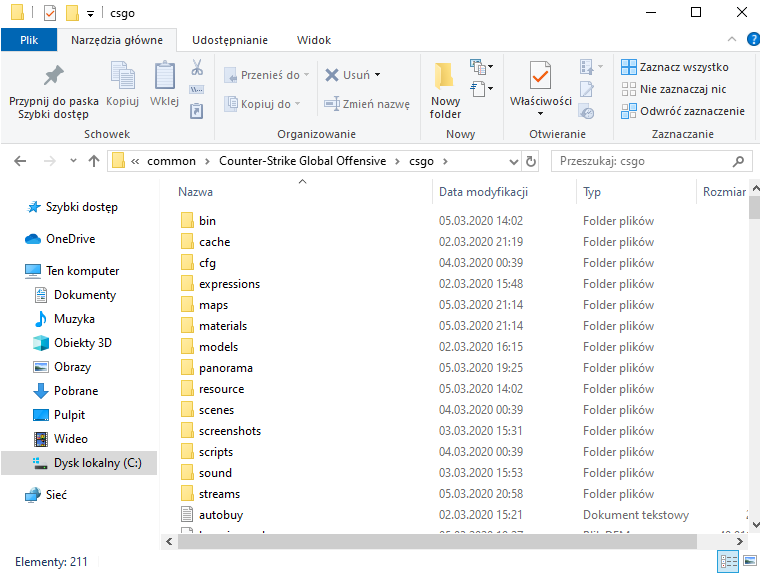Viewport: 760px width, 574px height.
Task: Click the horizontal scrollbar right arrow
Action: (739, 542)
